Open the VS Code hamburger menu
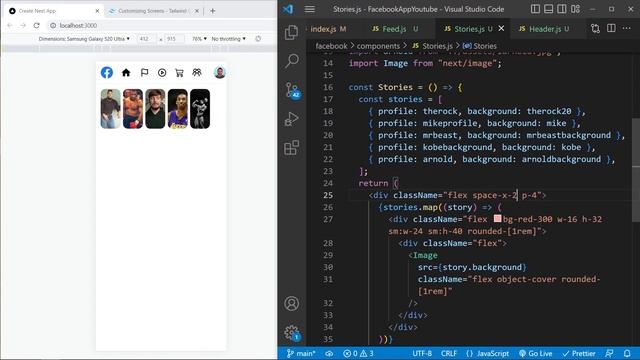The image size is (640, 360). point(309,9)
